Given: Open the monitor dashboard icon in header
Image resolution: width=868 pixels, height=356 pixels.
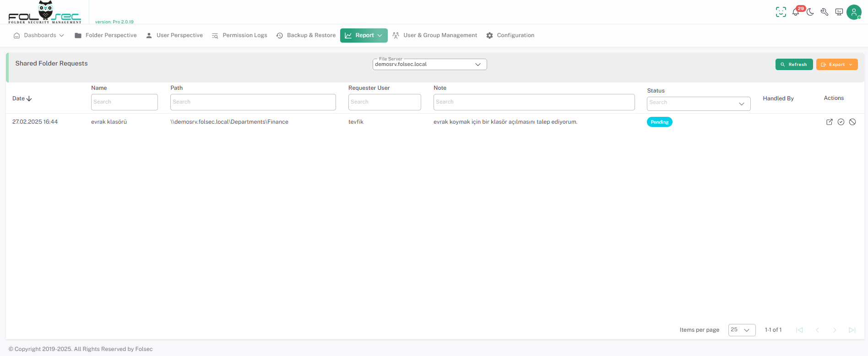Looking at the screenshot, I should coord(839,12).
